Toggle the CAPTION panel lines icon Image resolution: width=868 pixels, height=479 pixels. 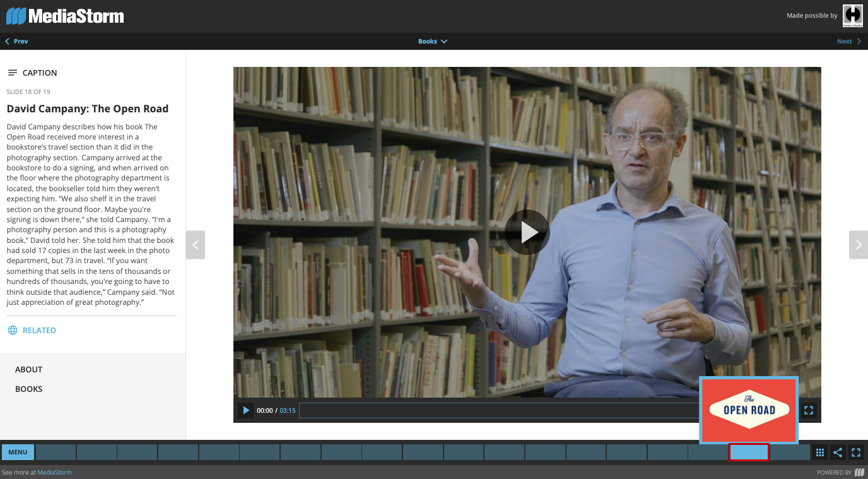pyautogui.click(x=13, y=73)
